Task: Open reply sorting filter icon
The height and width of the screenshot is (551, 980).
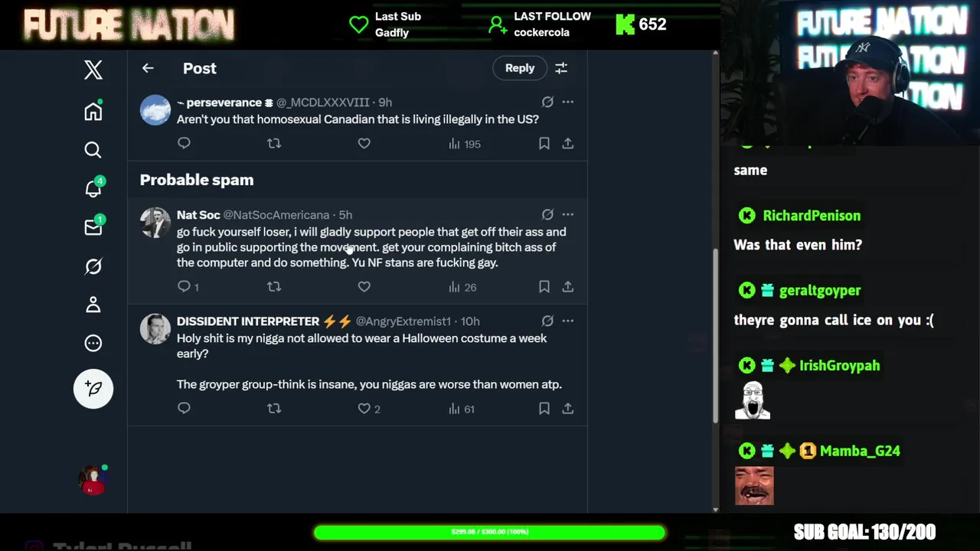Action: tap(561, 68)
